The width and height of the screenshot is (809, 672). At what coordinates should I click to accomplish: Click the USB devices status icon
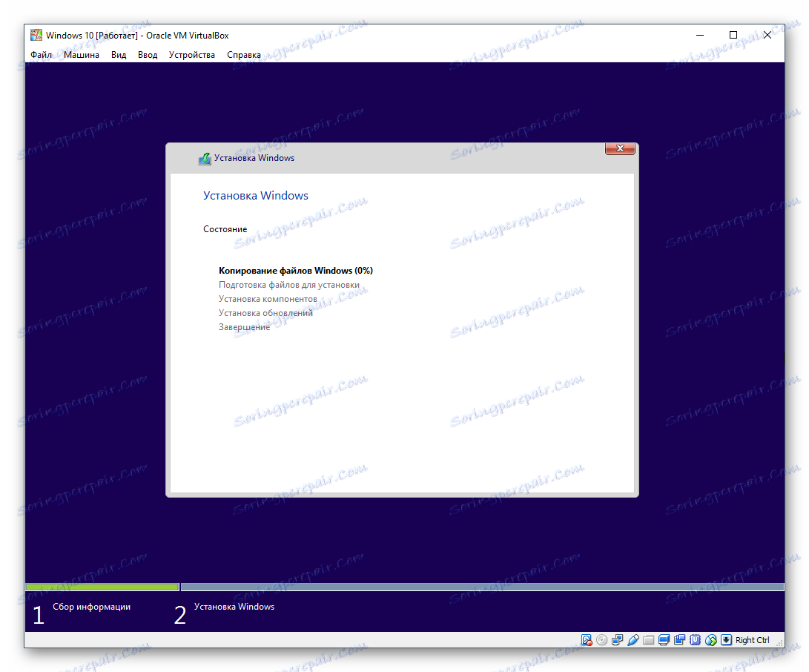pyautogui.click(x=633, y=640)
